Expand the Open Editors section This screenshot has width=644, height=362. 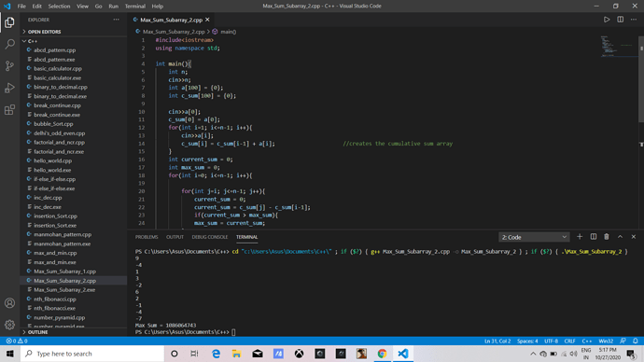(x=45, y=32)
